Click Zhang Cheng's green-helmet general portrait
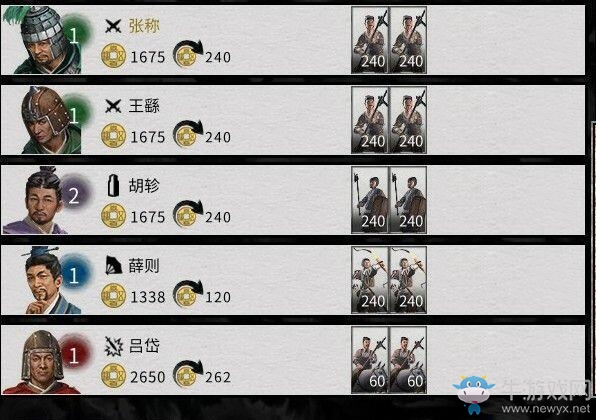The width and height of the screenshot is (596, 420). (42, 40)
